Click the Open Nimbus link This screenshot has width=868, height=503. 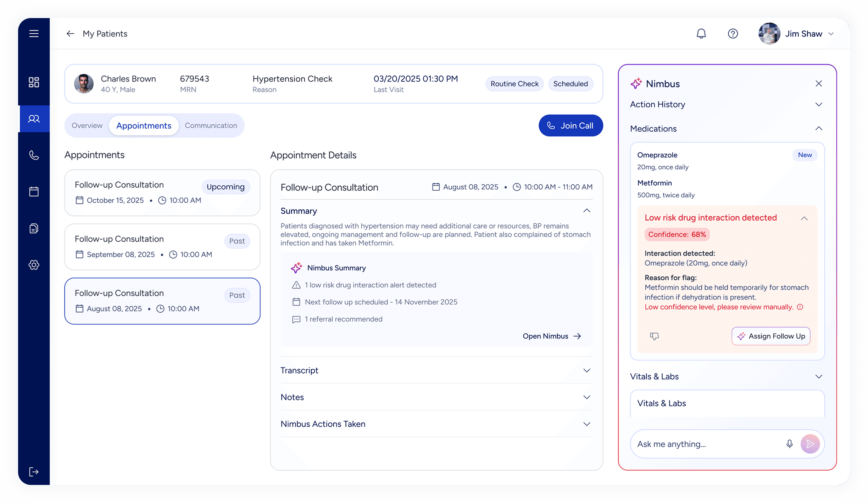pyautogui.click(x=551, y=336)
